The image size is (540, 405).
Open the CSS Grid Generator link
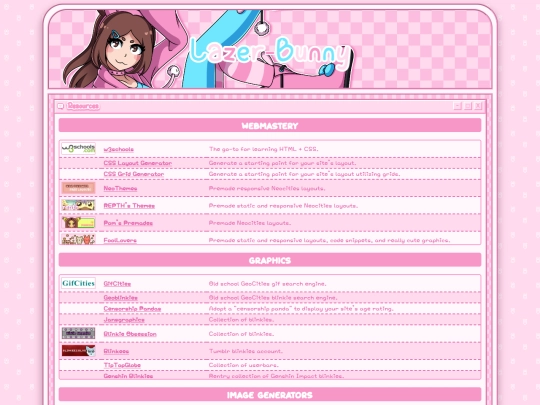[134, 174]
